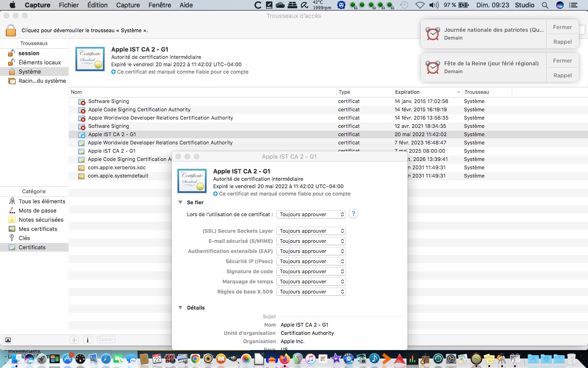
Task: Open Google Chrome from the Dock
Action: pyautogui.click(x=195, y=359)
